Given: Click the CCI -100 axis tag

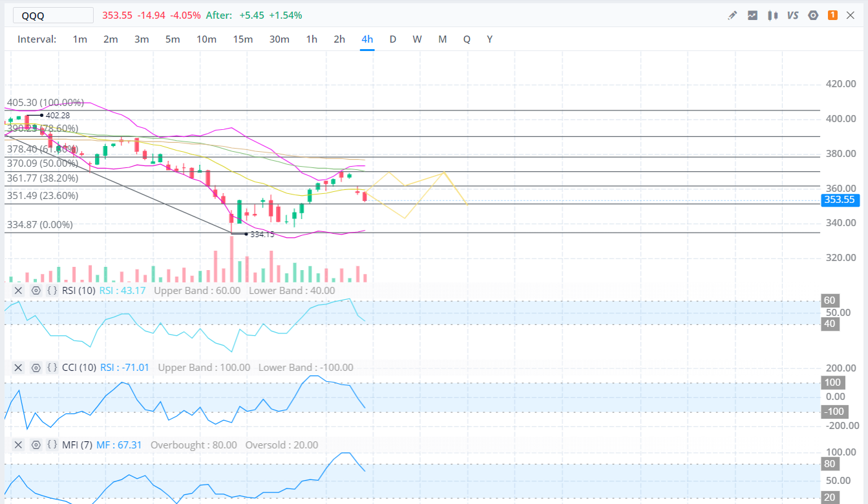Looking at the screenshot, I should pyautogui.click(x=834, y=412).
